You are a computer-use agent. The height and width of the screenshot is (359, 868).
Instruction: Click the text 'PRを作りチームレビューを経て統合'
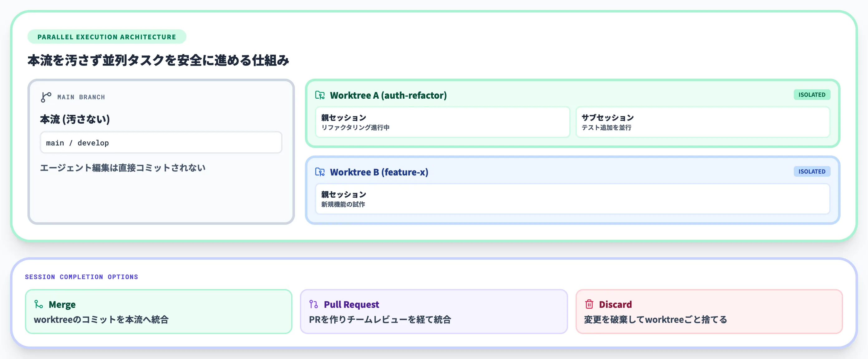click(380, 320)
